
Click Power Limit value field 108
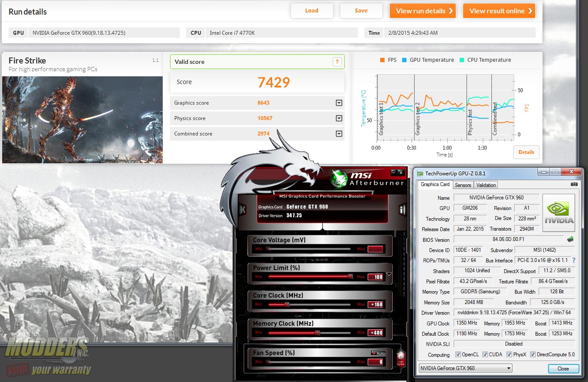pyautogui.click(x=376, y=277)
